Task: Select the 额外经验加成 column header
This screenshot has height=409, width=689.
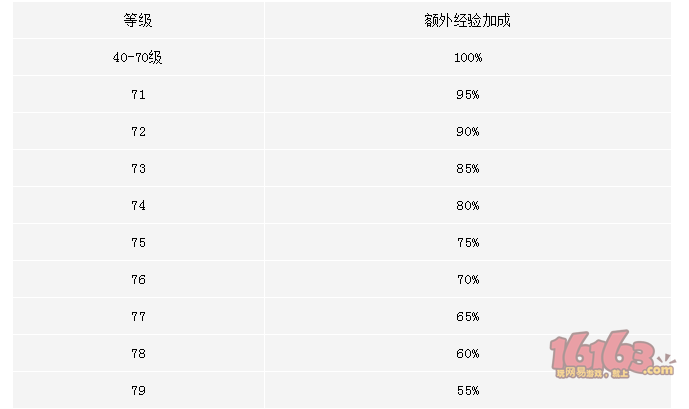Action: (x=468, y=20)
